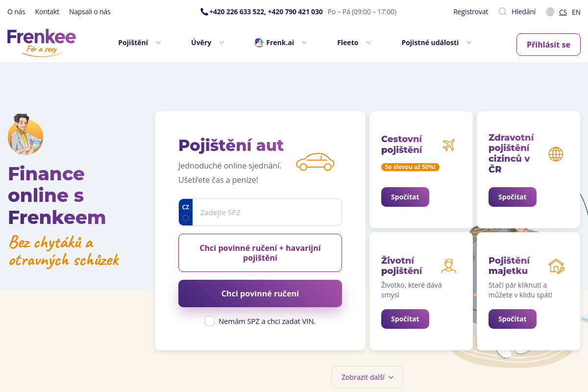Open the Pojistné události dropdown
Viewport: 588px width, 392px height.
[x=436, y=43]
